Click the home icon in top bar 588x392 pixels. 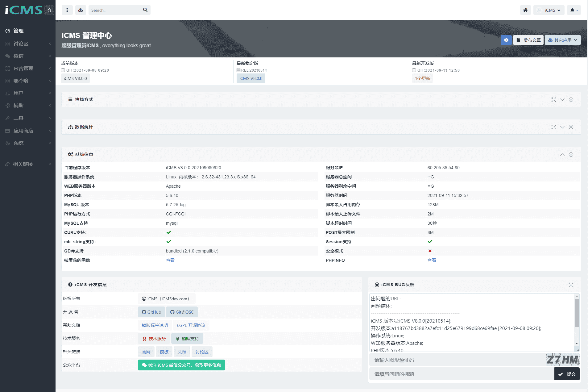[525, 10]
